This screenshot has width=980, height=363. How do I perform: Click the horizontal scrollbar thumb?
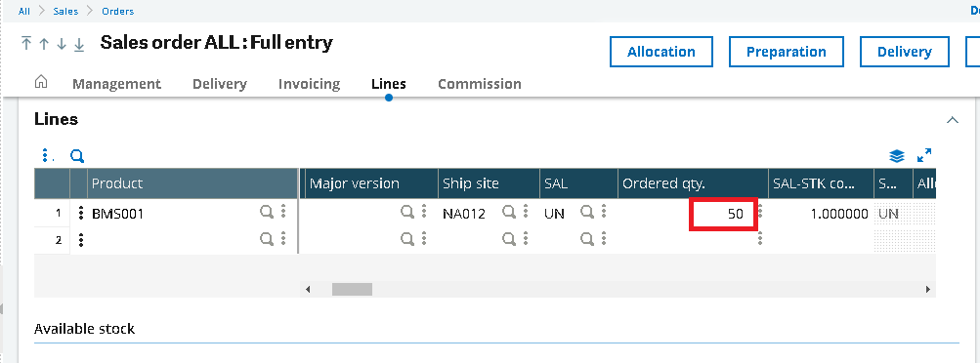pyautogui.click(x=352, y=290)
